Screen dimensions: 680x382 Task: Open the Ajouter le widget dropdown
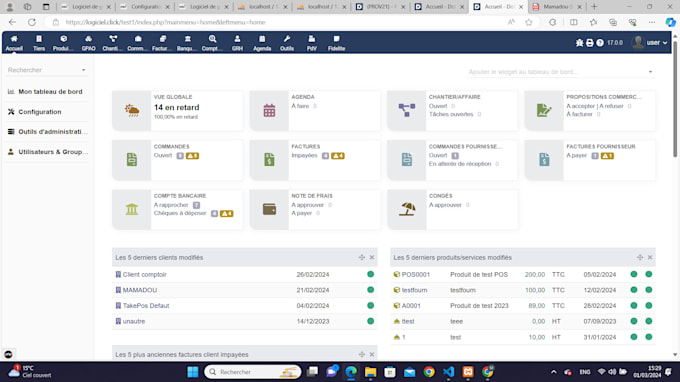(560, 72)
